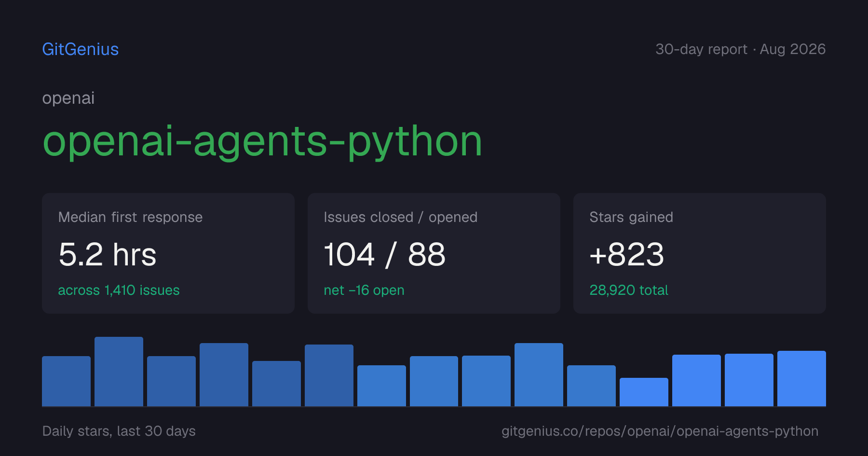Viewport: 868px width, 456px height.
Task: Click the tallest bar in daily stars chart
Action: click(119, 372)
